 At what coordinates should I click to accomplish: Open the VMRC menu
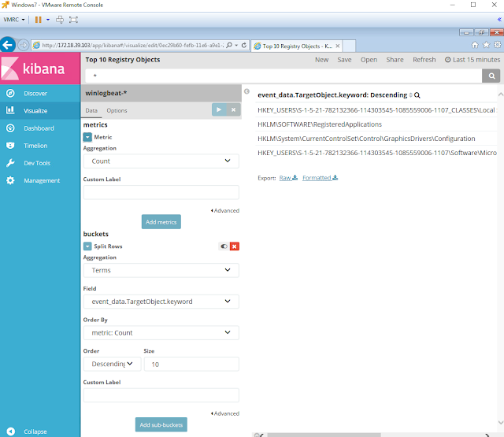click(x=14, y=20)
